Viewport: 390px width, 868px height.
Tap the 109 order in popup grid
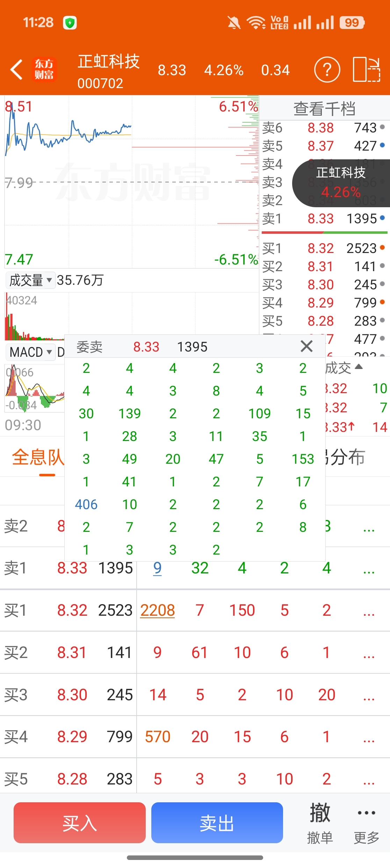click(x=260, y=413)
